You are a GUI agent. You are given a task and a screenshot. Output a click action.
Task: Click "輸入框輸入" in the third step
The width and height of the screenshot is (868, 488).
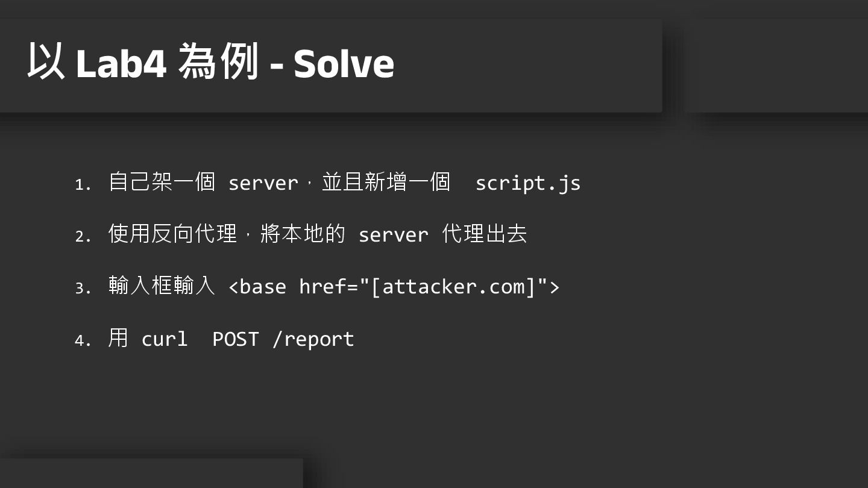162,286
